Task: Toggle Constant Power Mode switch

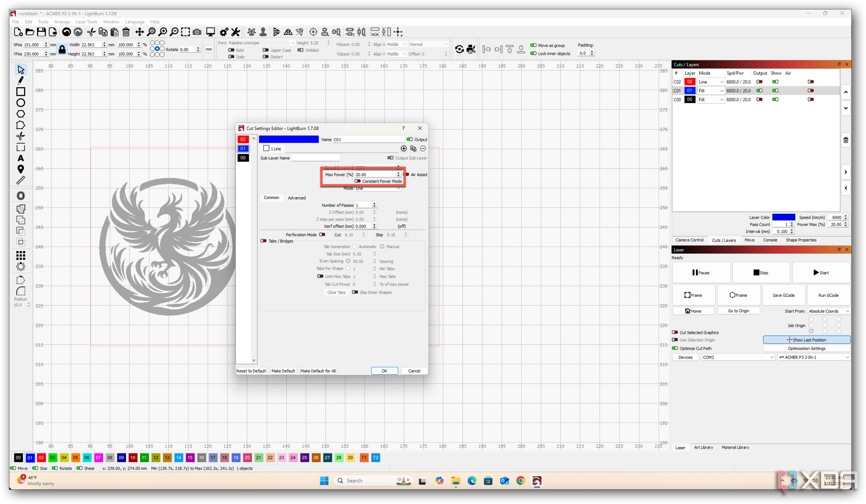Action: click(x=358, y=181)
